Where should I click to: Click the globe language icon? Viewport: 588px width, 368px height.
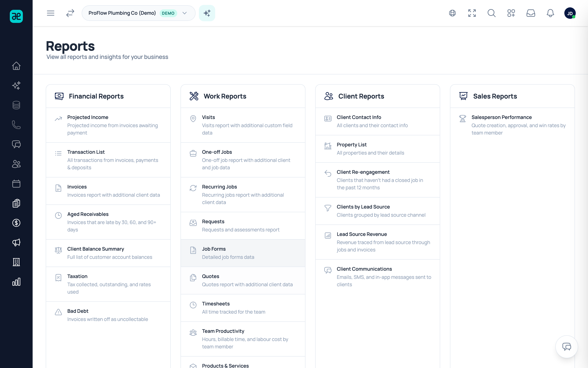[x=452, y=13]
